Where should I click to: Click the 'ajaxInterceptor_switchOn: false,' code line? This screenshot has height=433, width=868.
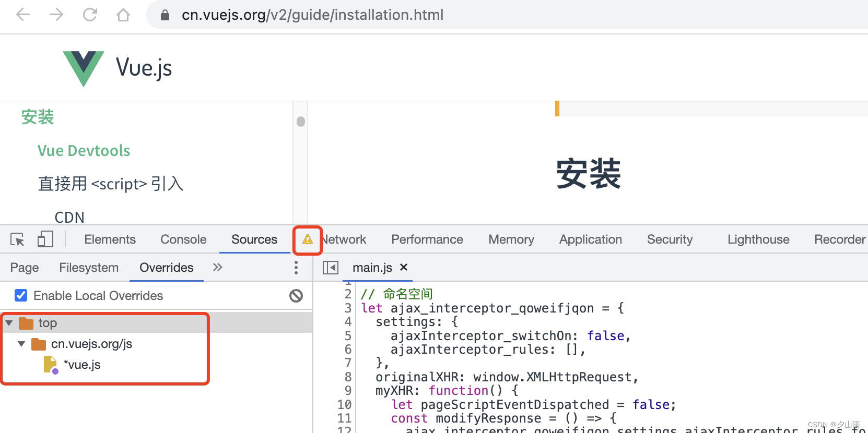click(x=510, y=336)
